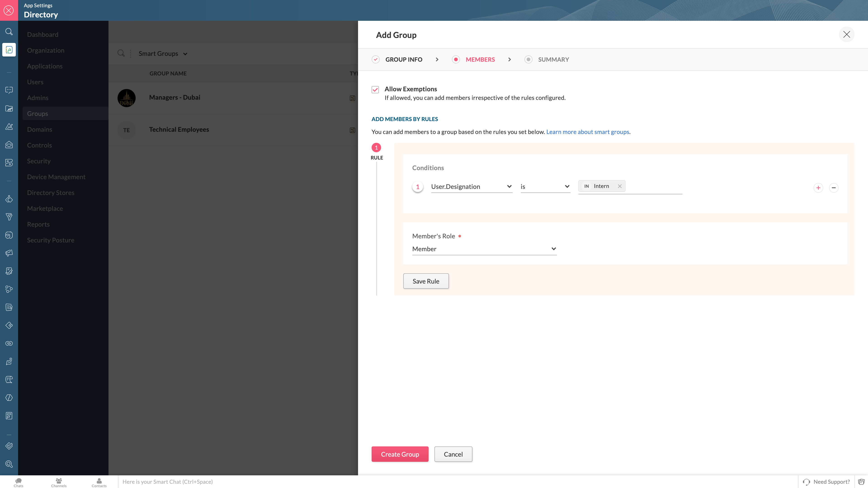
Task: Open Domains in the Directory menu
Action: 39,129
